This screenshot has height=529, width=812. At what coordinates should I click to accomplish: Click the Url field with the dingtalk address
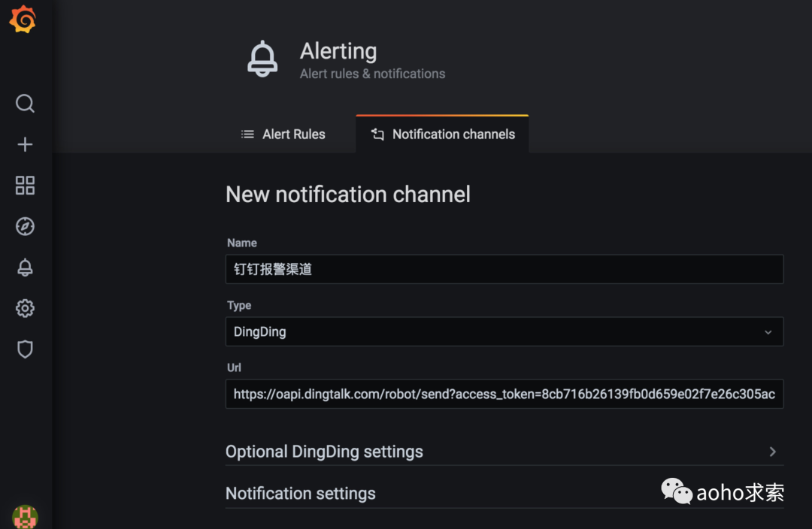504,394
